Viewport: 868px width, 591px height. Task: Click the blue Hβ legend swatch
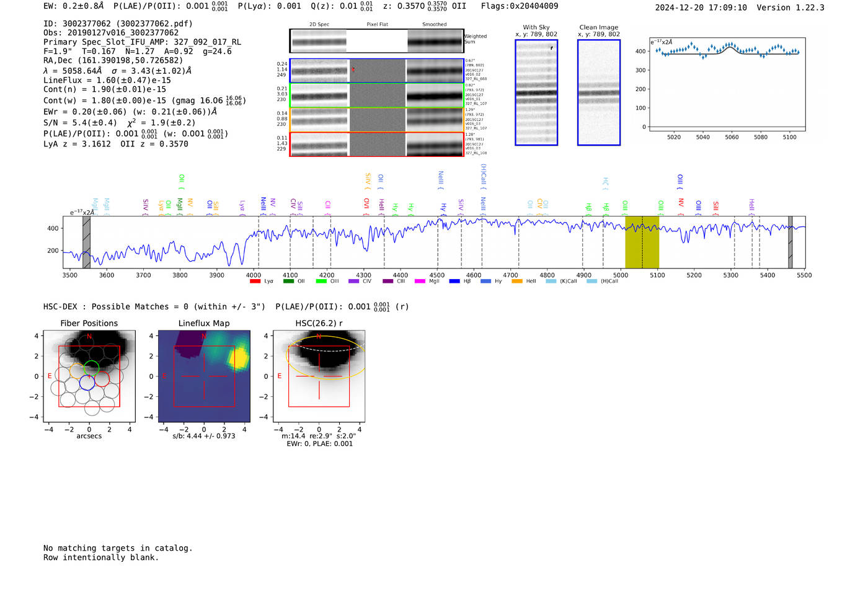point(454,282)
